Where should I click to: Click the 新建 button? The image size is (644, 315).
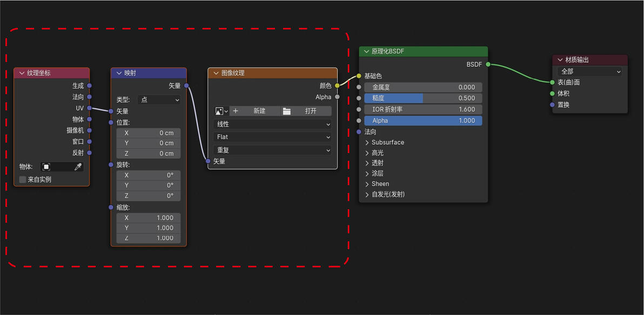[255, 111]
